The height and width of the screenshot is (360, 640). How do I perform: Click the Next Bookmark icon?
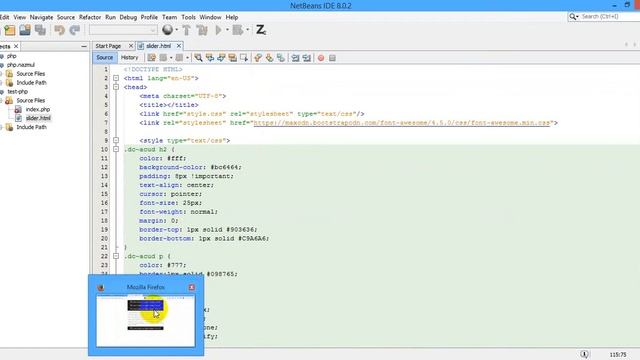[269, 58]
